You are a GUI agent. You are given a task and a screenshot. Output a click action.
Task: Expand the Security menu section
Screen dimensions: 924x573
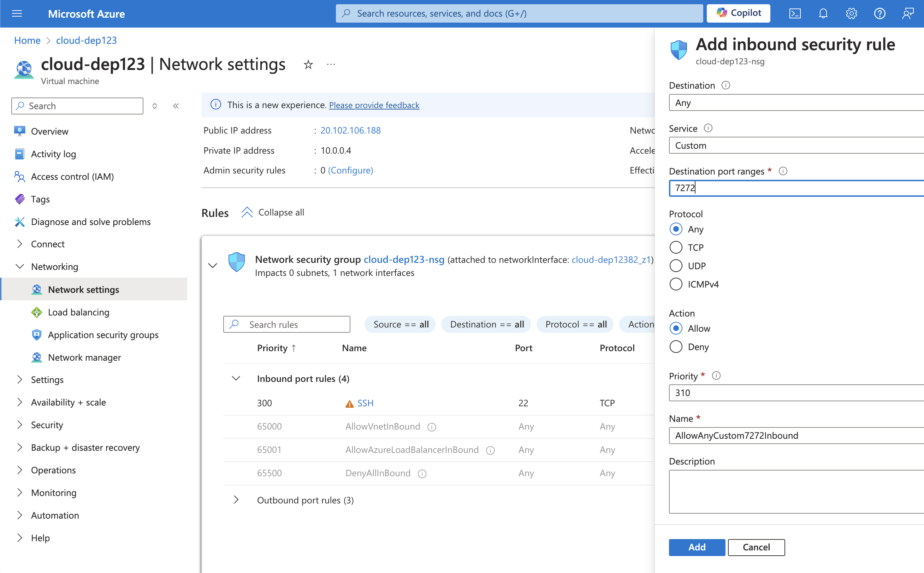tap(20, 425)
